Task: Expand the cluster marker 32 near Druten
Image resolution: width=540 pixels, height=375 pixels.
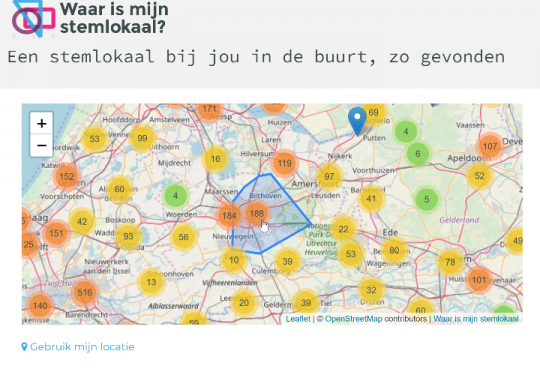Action: [x=371, y=290]
